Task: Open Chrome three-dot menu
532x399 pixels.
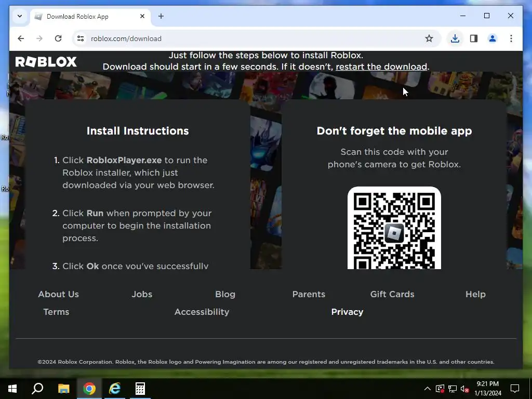Action: coord(511,38)
